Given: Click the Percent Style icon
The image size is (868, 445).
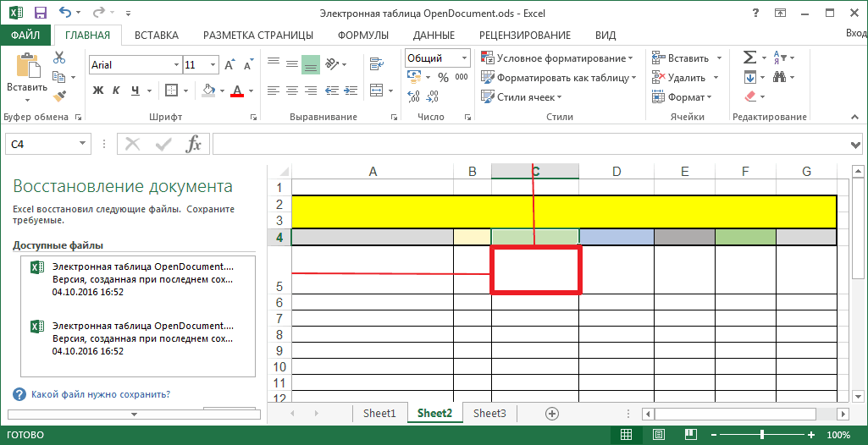Looking at the screenshot, I should 443,77.
